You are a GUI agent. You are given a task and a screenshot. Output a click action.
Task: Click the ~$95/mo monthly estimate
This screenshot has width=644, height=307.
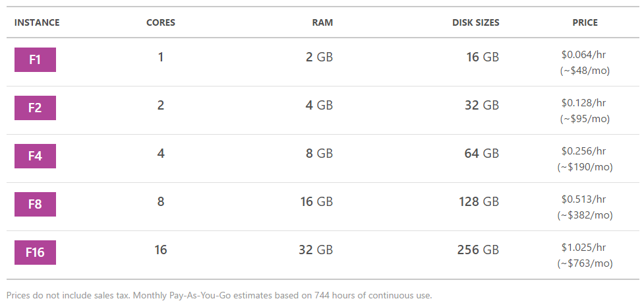pos(585,119)
